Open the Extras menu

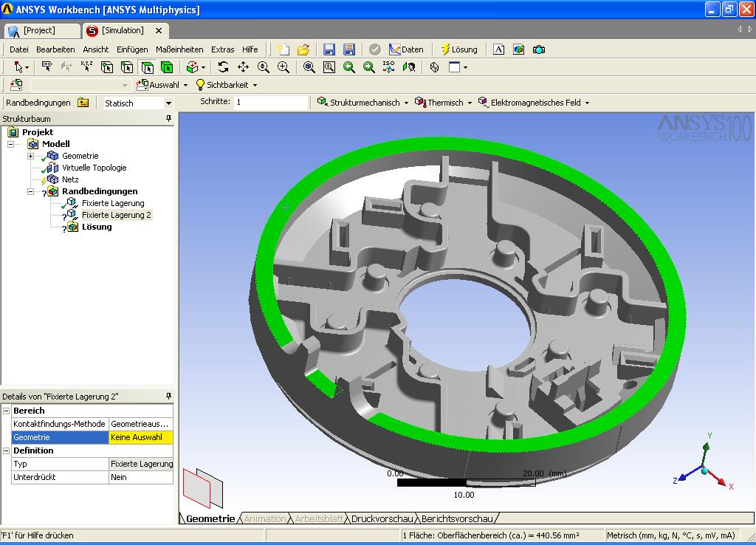pyautogui.click(x=222, y=49)
